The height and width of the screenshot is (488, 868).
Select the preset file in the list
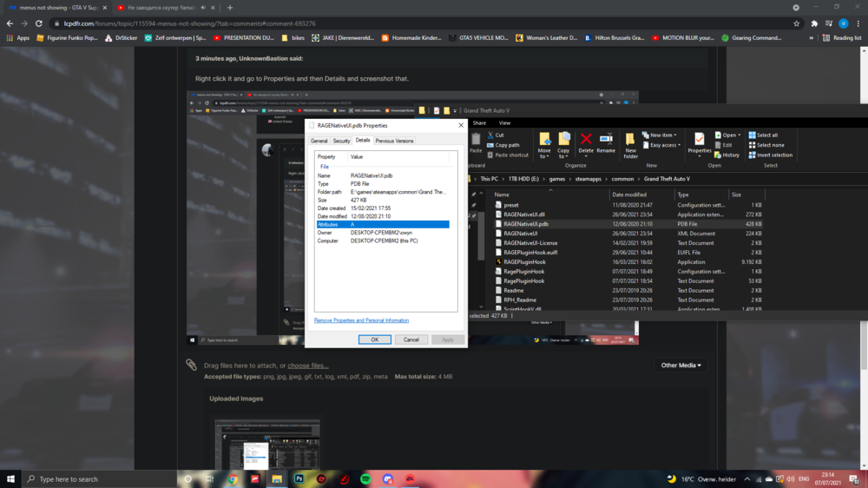tap(511, 205)
